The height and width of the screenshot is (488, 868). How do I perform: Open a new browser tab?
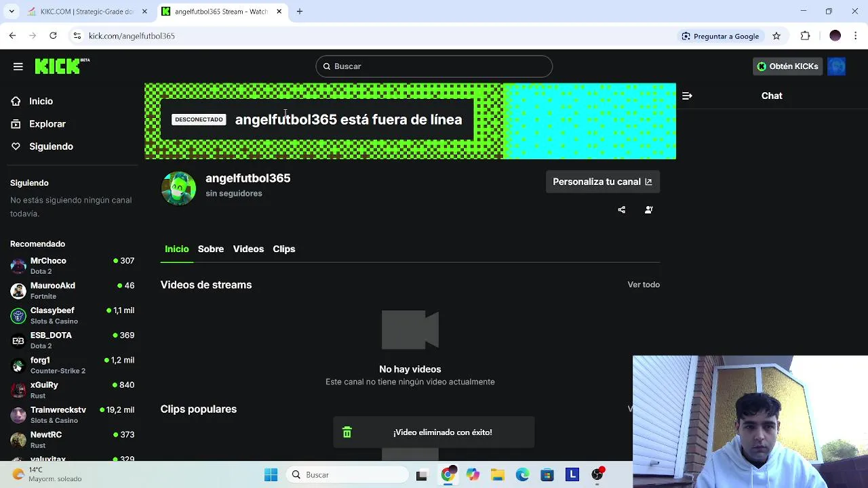click(x=300, y=12)
